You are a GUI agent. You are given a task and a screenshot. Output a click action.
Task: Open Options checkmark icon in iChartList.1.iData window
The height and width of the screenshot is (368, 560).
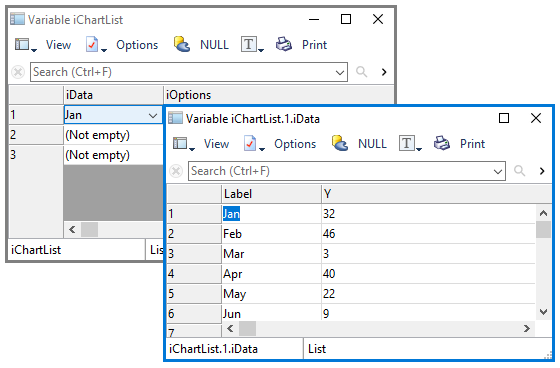pos(254,144)
